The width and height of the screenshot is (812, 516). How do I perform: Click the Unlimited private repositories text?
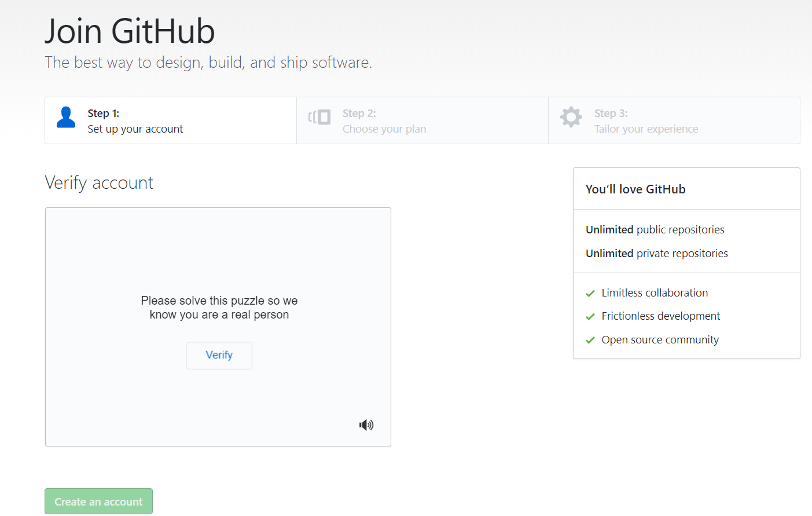tap(657, 254)
